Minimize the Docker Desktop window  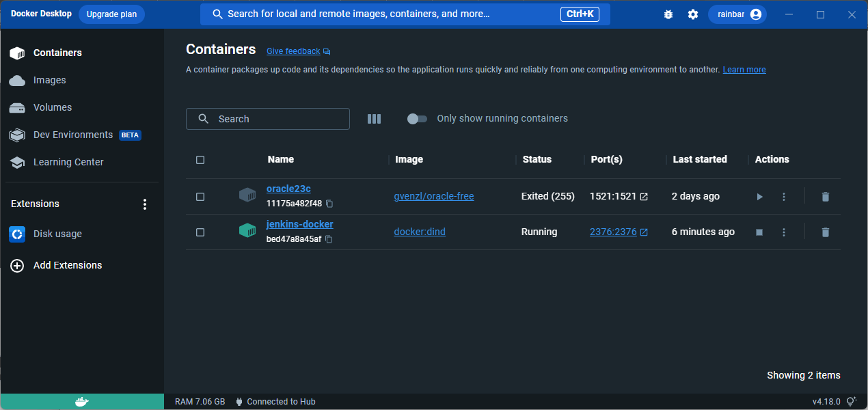789,14
